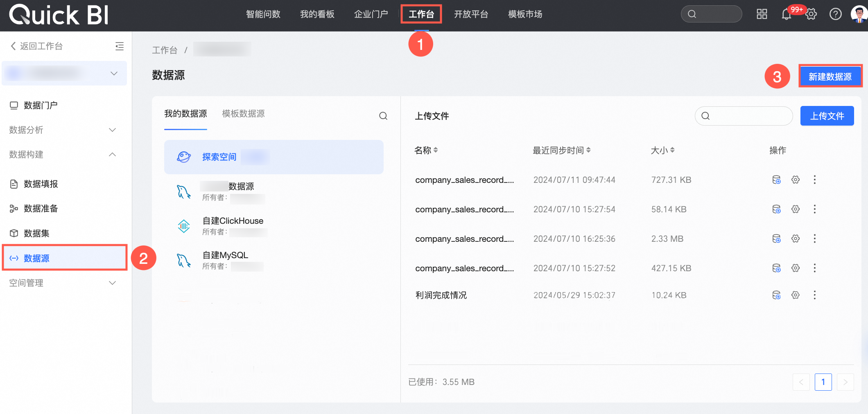Click next page arrow in pagination
868x414 pixels.
tap(845, 382)
